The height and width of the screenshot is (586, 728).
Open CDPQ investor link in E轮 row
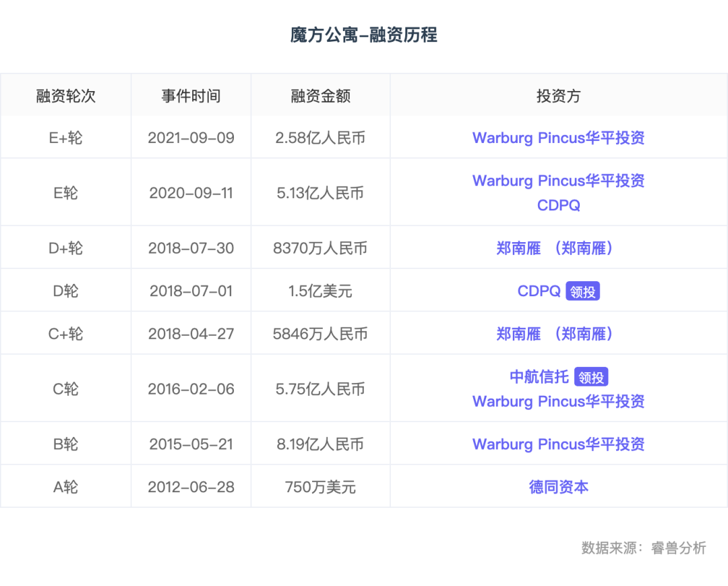(x=558, y=205)
